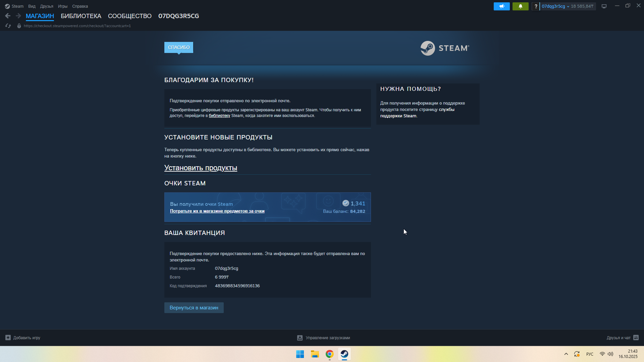The height and width of the screenshot is (362, 644).
Task: Expand the account name dropdown 07dqg3r5cg
Action: tap(555, 6)
